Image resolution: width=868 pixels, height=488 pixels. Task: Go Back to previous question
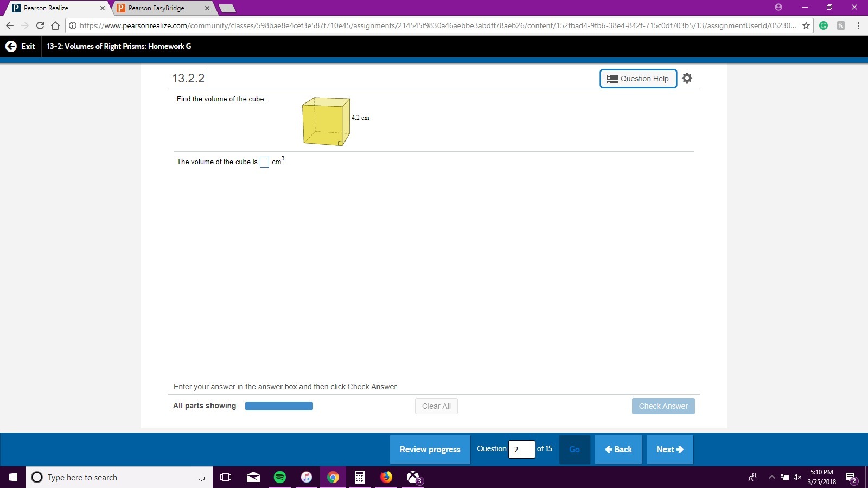(x=618, y=450)
